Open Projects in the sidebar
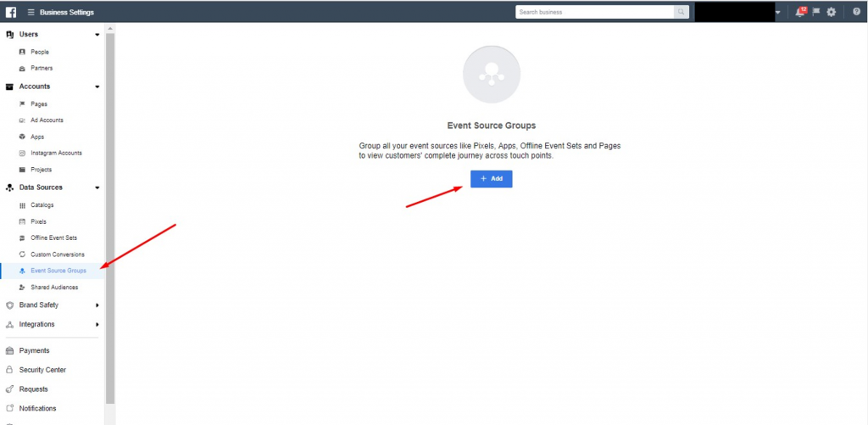Screen dimensions: 868x425 coord(42,170)
